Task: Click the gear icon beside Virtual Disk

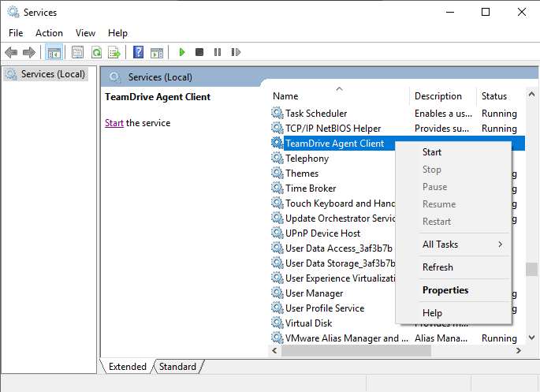Action: (x=277, y=323)
